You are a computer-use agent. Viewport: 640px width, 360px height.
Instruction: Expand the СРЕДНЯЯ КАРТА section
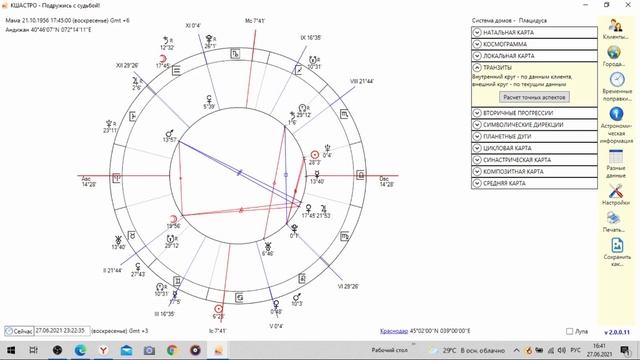[x=534, y=183]
